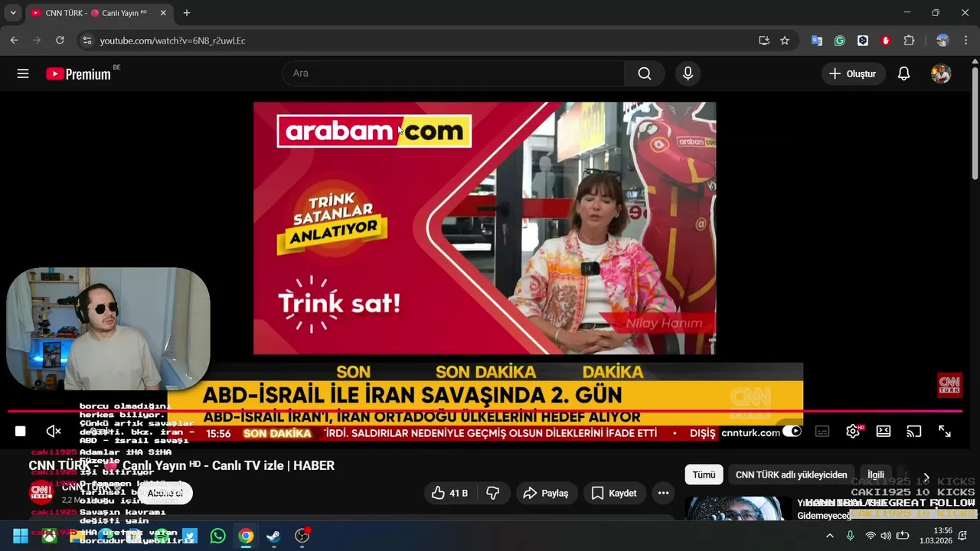The image size is (980, 551).
Task: Show next filter chips with arrow
Action: pyautogui.click(x=926, y=478)
